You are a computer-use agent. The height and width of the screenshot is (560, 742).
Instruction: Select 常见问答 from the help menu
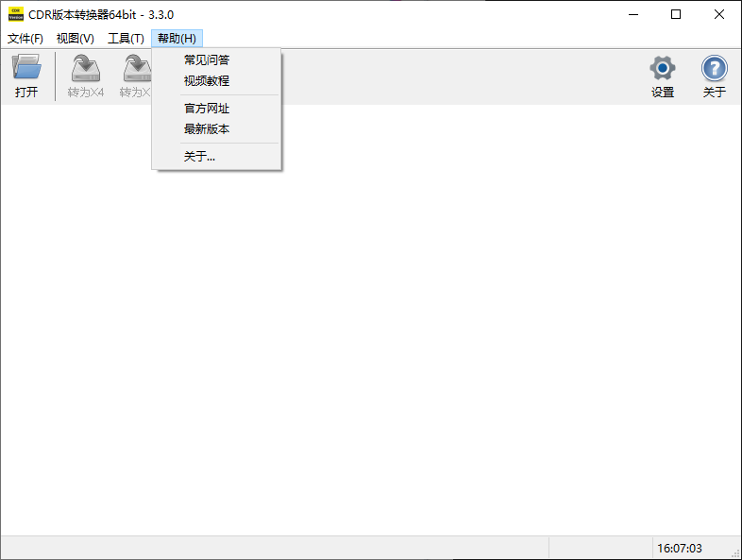click(x=207, y=60)
